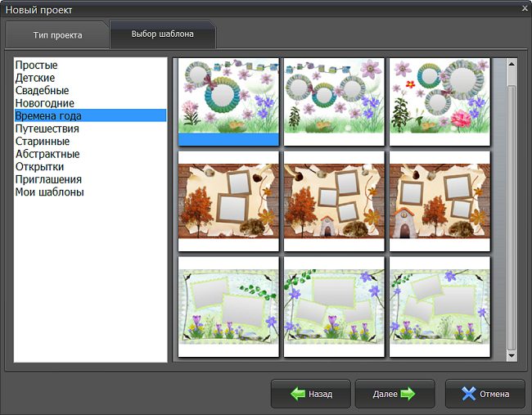Open the Выбор шаблона tab
The height and width of the screenshot is (415, 532).
pyautogui.click(x=163, y=34)
